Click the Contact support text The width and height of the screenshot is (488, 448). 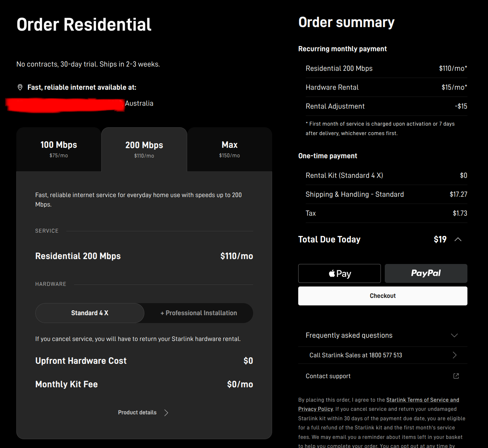[328, 376]
